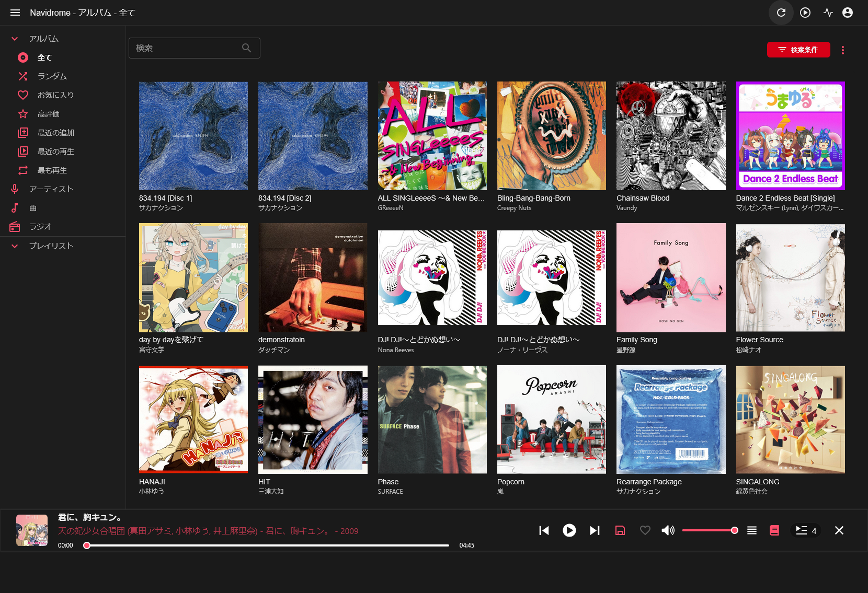The height and width of the screenshot is (593, 868).
Task: Favorite the currently playing song's heart icon
Action: point(645,530)
